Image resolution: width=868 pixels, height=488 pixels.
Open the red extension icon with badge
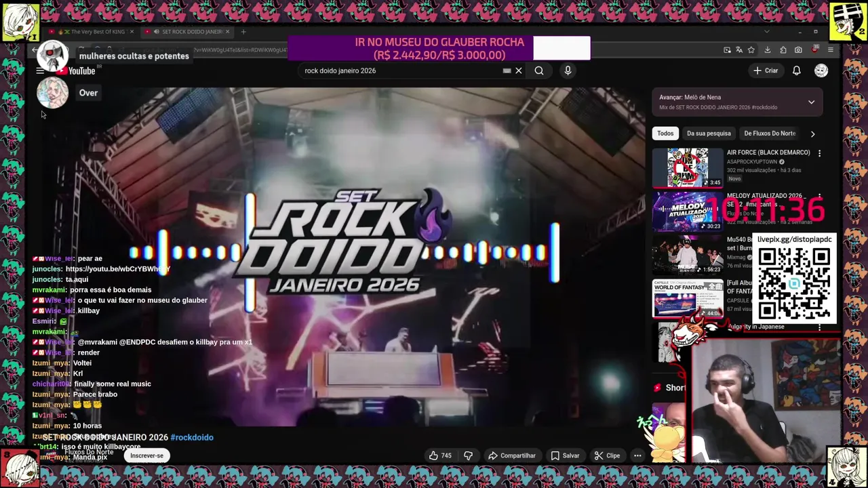(814, 50)
